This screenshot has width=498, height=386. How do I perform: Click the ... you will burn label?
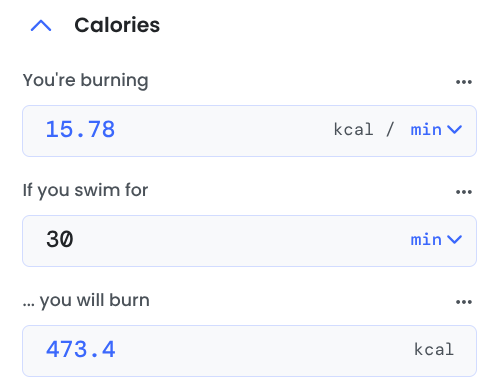[x=86, y=300]
